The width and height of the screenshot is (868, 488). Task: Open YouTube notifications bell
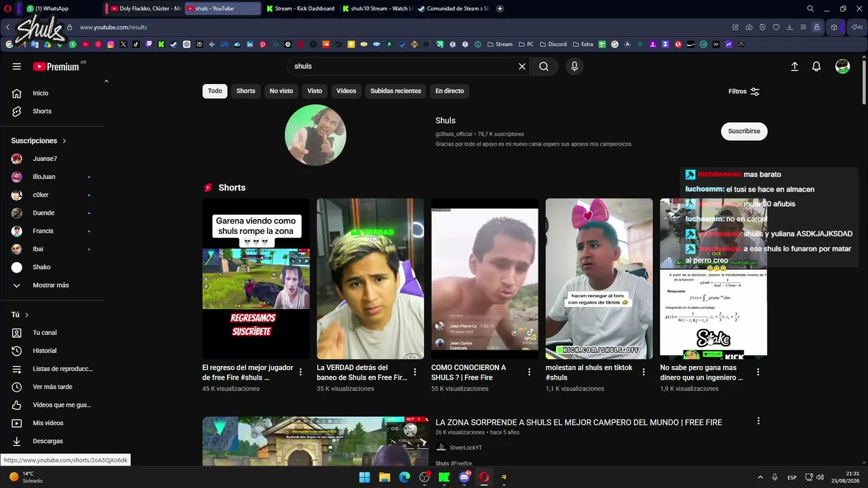816,66
